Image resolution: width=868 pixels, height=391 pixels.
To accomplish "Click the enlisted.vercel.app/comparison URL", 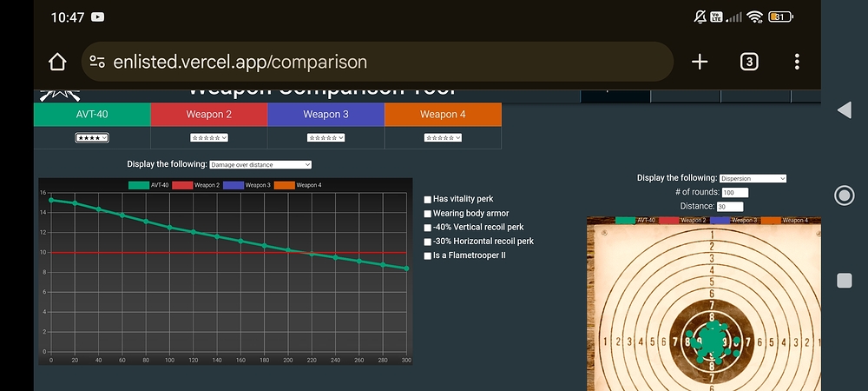I will click(240, 63).
